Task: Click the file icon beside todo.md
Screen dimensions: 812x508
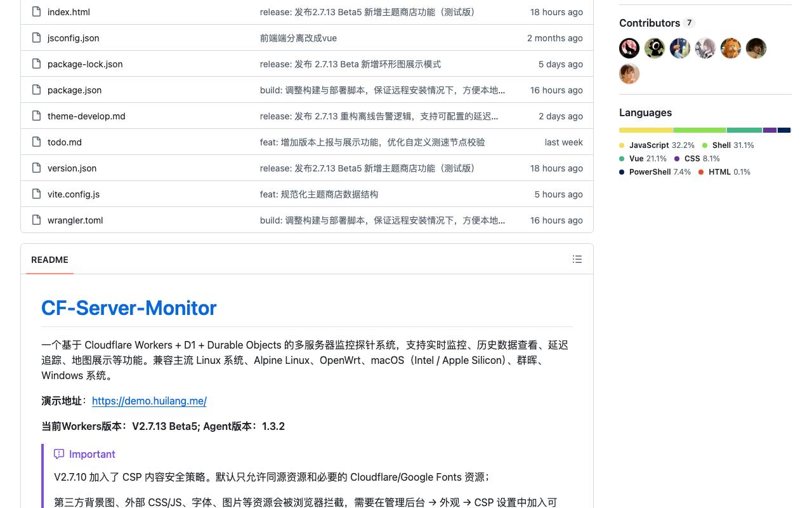Action: click(x=37, y=142)
